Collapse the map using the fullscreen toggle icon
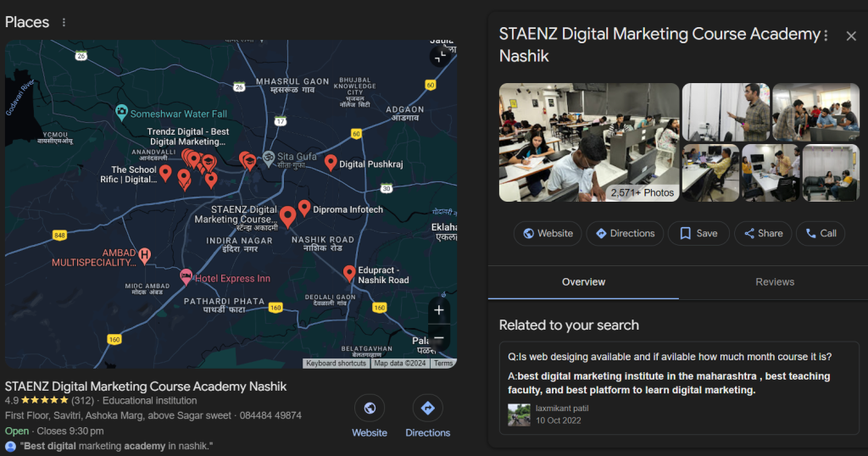The width and height of the screenshot is (868, 456). [x=440, y=57]
